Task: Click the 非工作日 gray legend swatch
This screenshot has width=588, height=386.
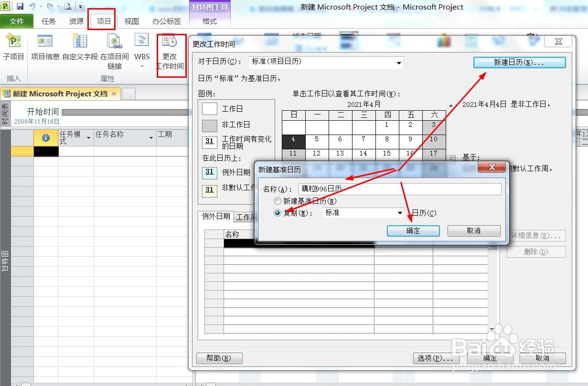Action: [210, 125]
